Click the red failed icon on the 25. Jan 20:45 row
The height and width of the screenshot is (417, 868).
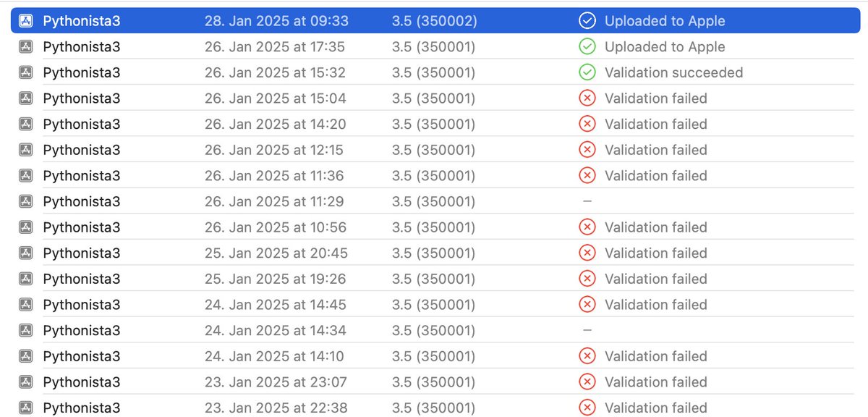click(x=587, y=253)
